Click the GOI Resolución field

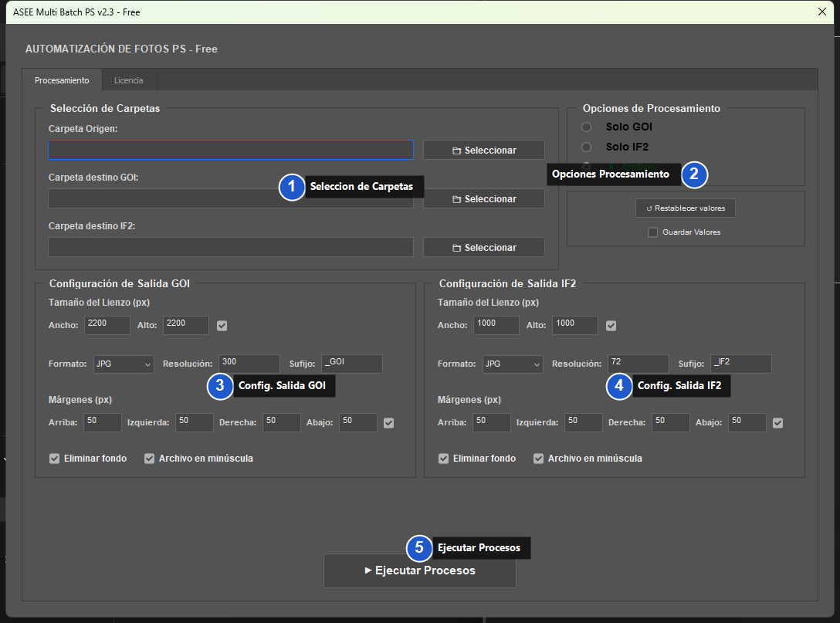point(249,364)
